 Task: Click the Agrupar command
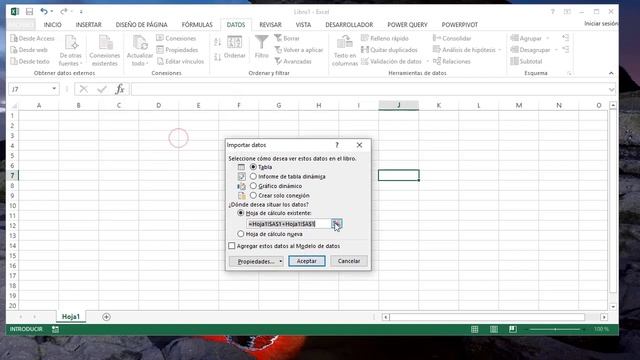526,38
